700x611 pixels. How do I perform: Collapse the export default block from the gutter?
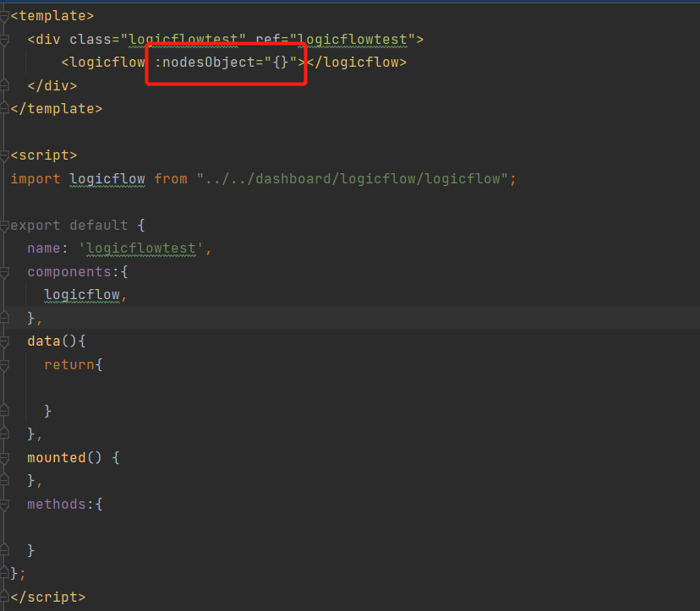pyautogui.click(x=5, y=225)
